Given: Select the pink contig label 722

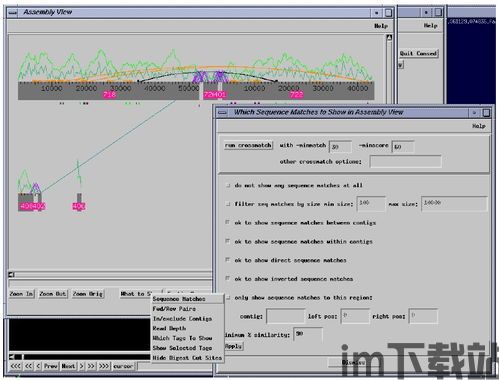Looking at the screenshot, I should pyautogui.click(x=296, y=95).
